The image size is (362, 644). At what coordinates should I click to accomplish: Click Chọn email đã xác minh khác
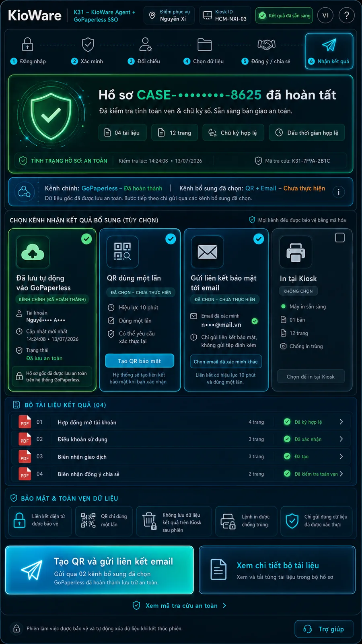point(226,362)
